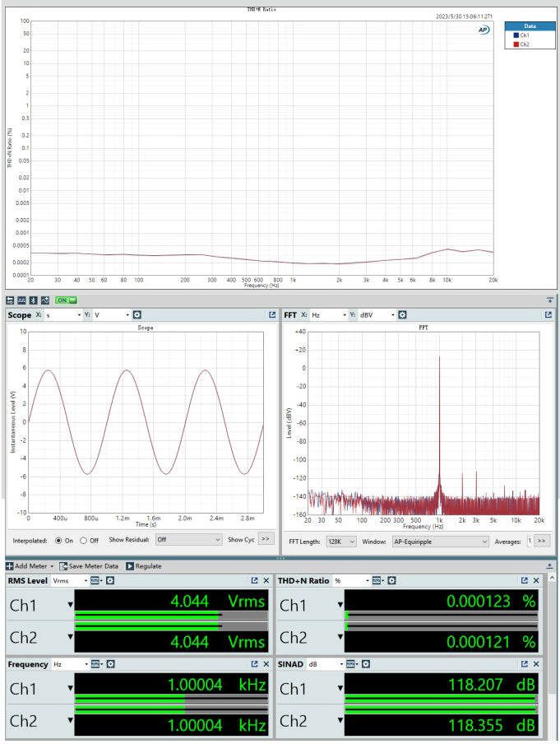Open SINAD meter settings gear

[x=366, y=664]
